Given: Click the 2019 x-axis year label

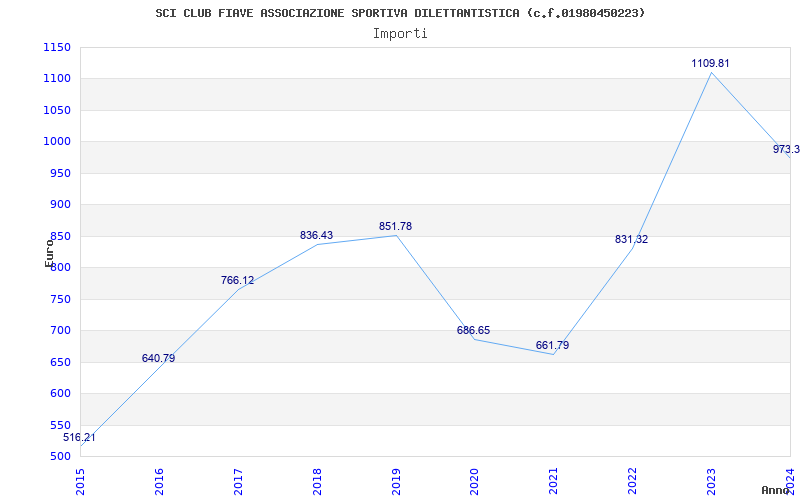Looking at the screenshot, I should [x=396, y=482].
